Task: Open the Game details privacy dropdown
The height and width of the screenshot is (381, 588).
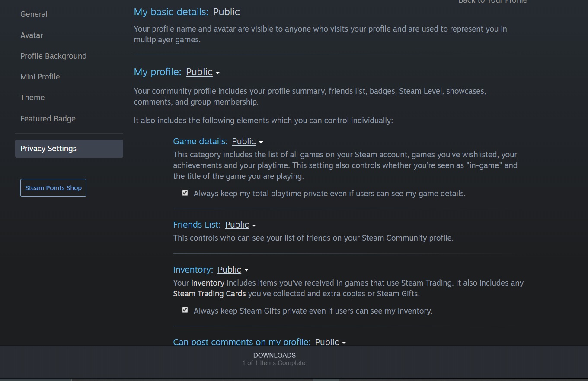Action: [x=247, y=142]
